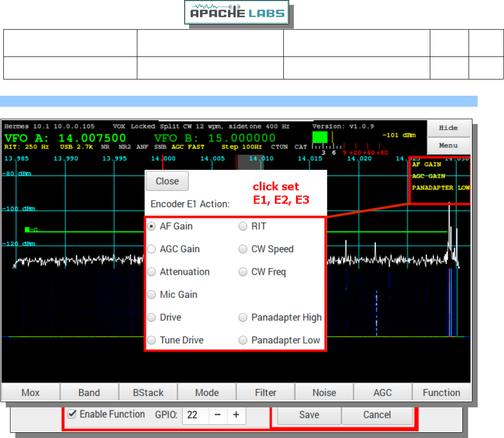Click the Step 100Hz indicator
The height and width of the screenshot is (438, 504).
pyautogui.click(x=242, y=147)
